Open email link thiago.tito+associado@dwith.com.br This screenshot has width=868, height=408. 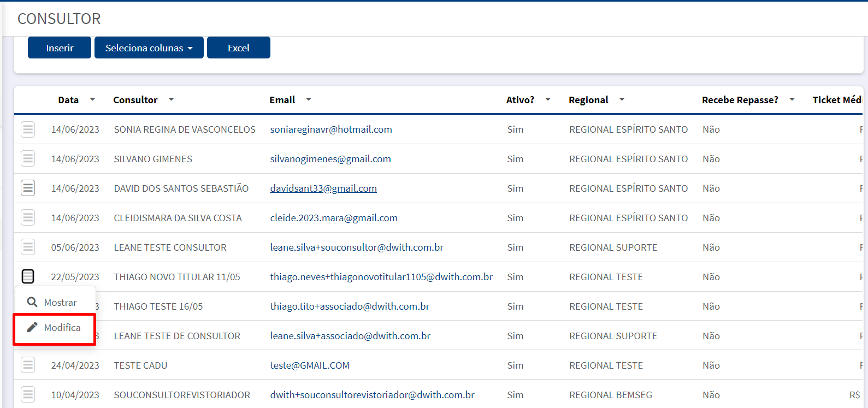[x=350, y=306]
